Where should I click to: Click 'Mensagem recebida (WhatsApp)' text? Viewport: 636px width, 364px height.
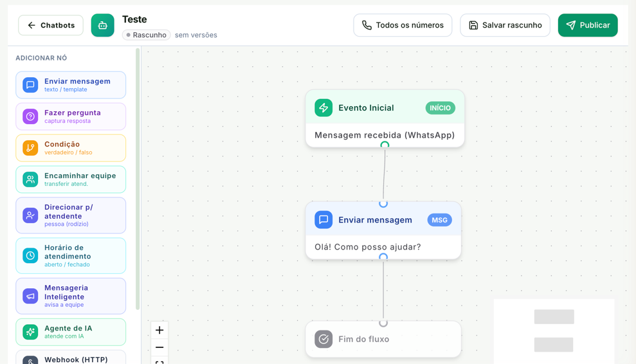tap(385, 135)
